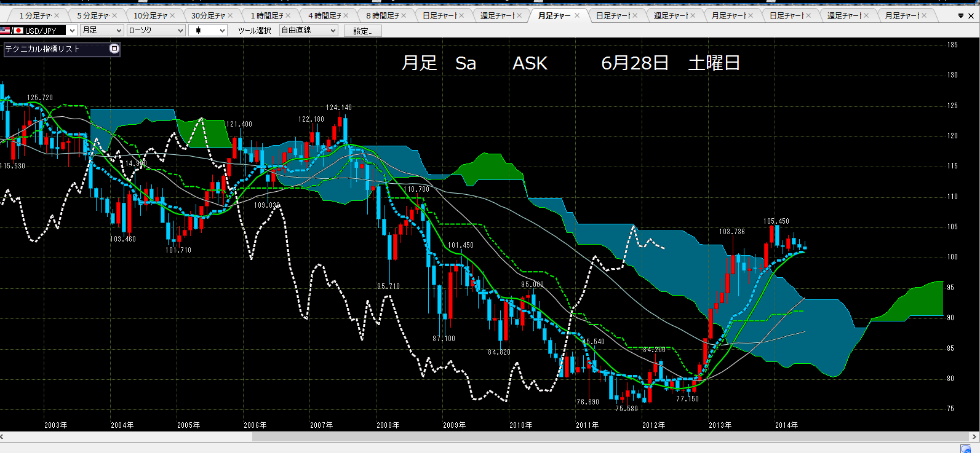Screen dimensions: 980x453
Task: Open the 月足 timeframe dropdown
Action: click(102, 30)
